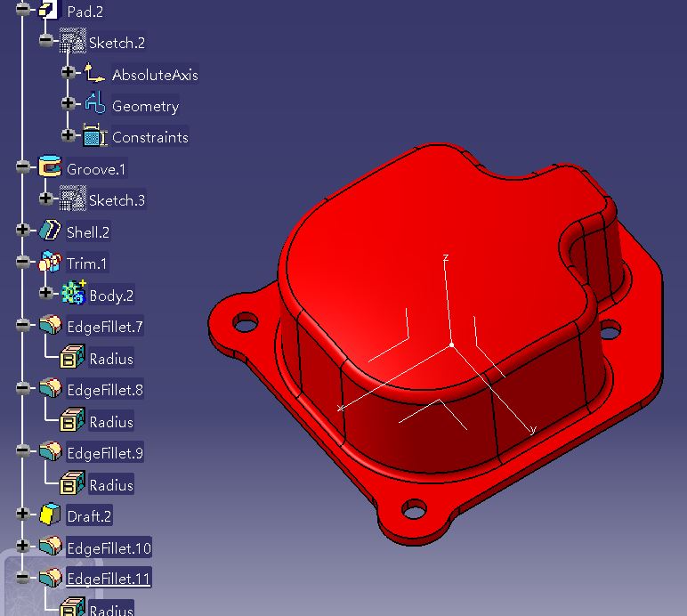Expand the Body.2 node
Screen dimensions: 687x616
[x=45, y=293]
